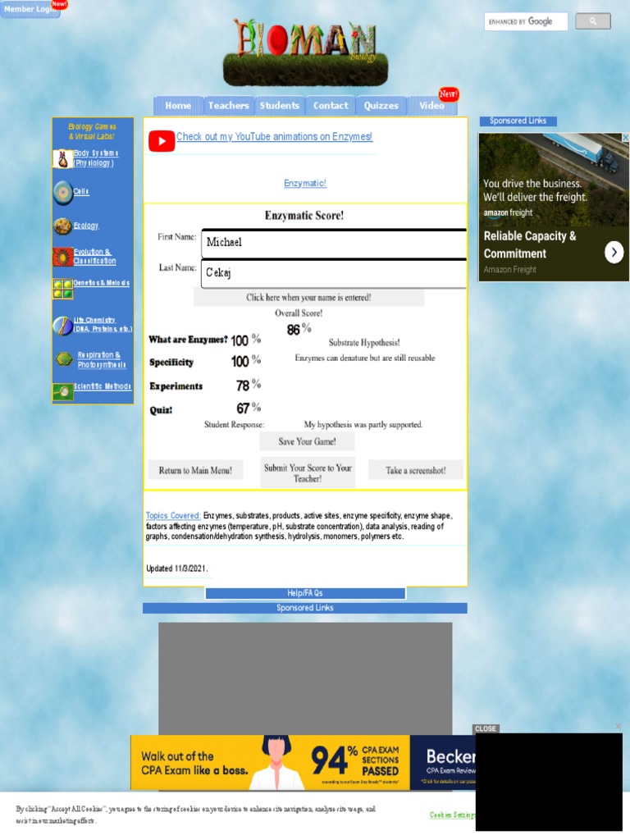The height and width of the screenshot is (840, 630).
Task: Click the First Name input field
Action: pyautogui.click(x=334, y=244)
